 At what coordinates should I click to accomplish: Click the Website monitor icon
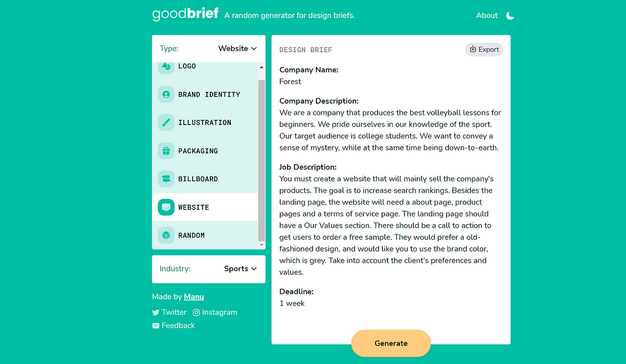click(x=166, y=207)
